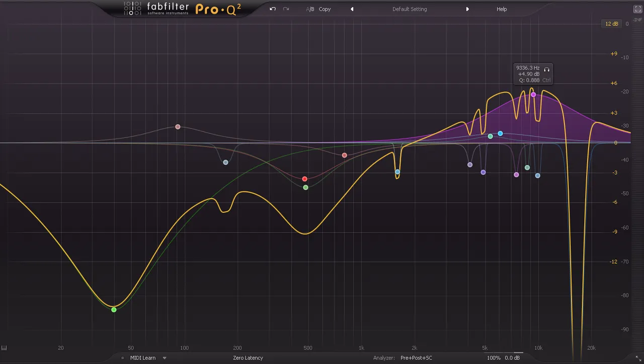The height and width of the screenshot is (364, 644).
Task: Select the salmon band node near 800 Hz
Action: point(344,155)
